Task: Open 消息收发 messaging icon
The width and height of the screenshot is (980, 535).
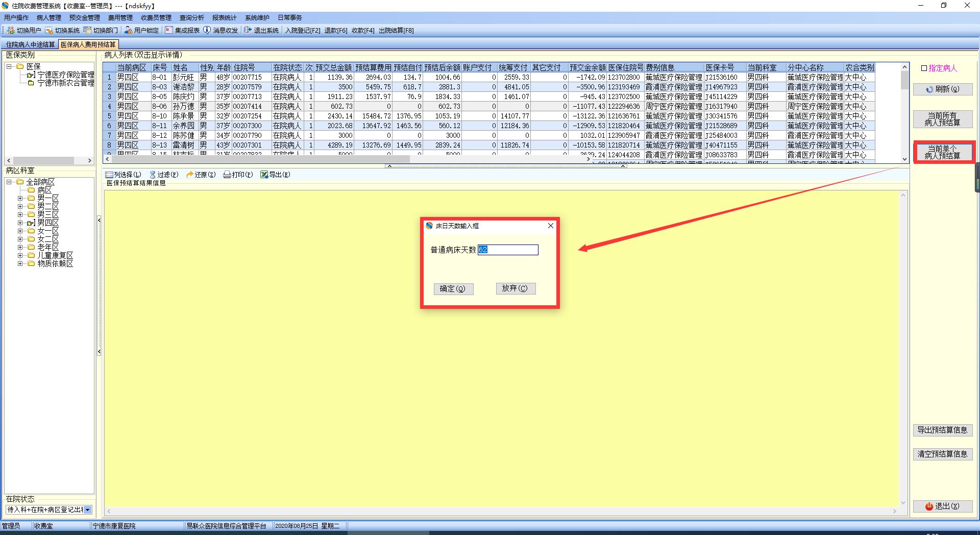Action: (207, 31)
